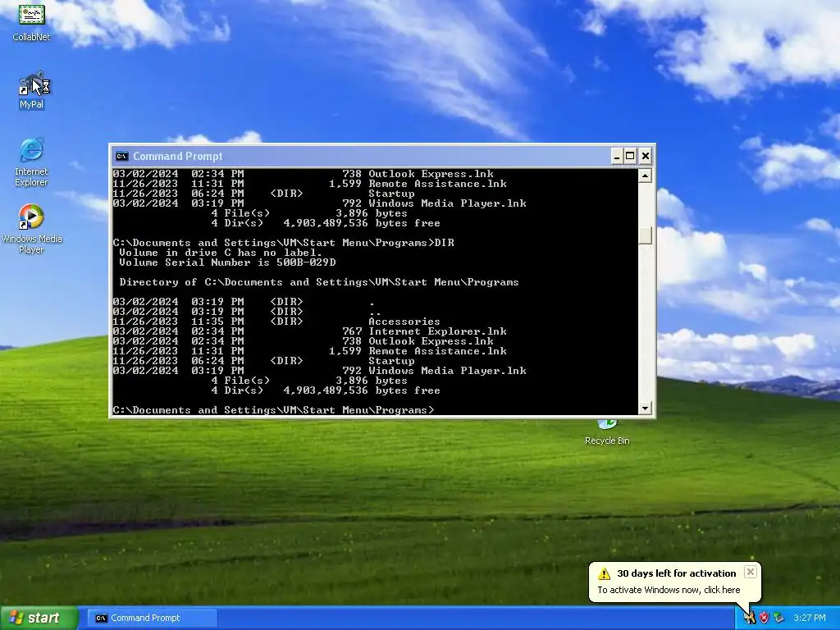
Task: Click the 'Directory of C:\Documents and Settings' line
Action: click(319, 282)
